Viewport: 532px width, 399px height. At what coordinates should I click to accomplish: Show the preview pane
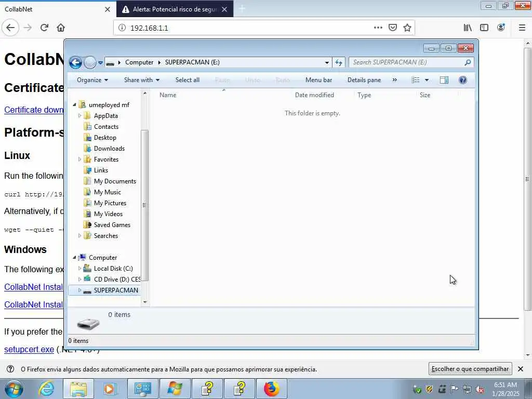[x=444, y=80]
